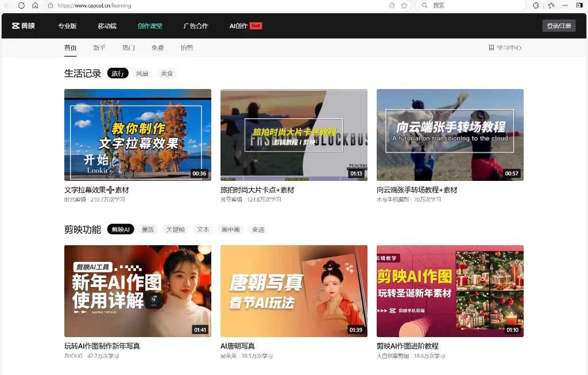Bookmark this page with star icon
This screenshot has height=375, width=588.
(x=404, y=5)
